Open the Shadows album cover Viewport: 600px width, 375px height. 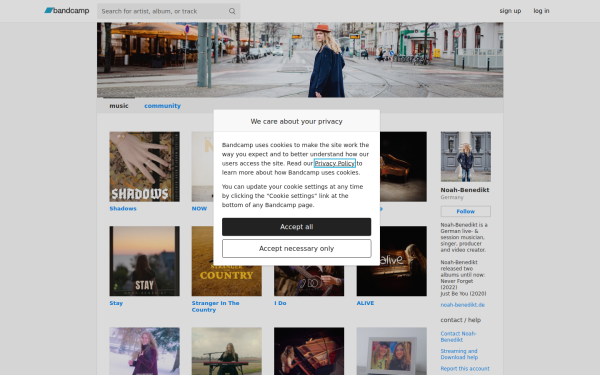[144, 166]
